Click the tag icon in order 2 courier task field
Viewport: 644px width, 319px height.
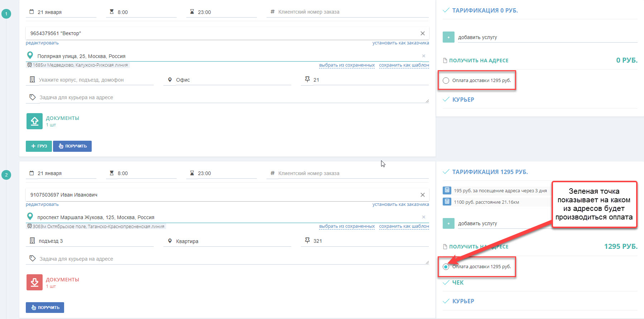coord(33,258)
